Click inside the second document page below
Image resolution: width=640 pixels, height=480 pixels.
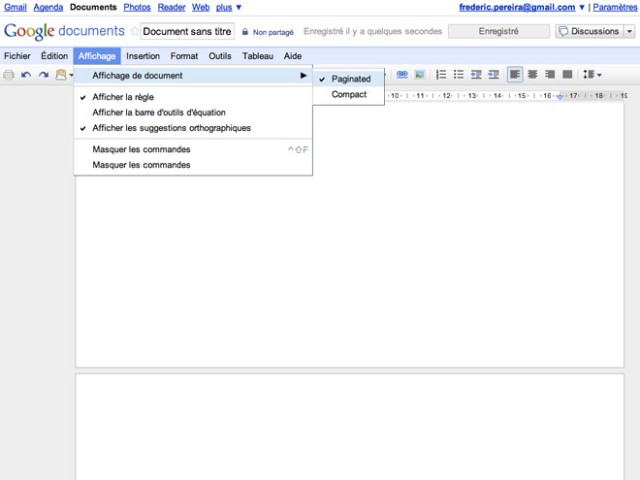[350, 427]
